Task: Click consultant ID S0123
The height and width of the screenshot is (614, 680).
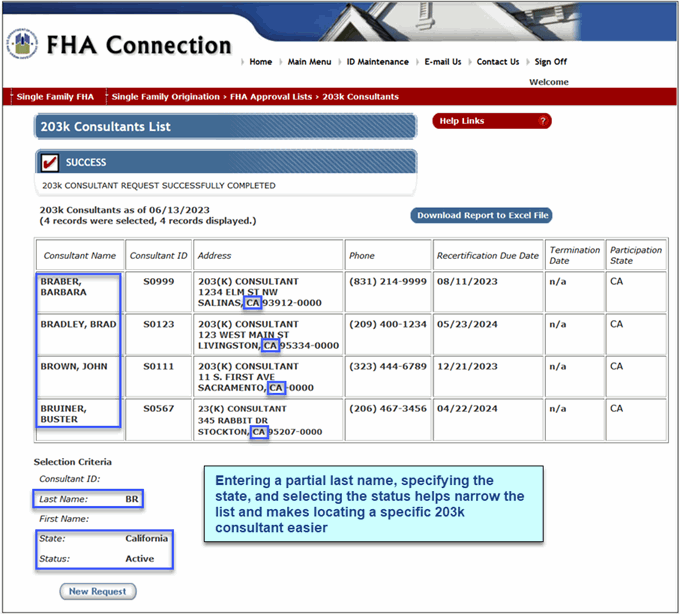Action: [159, 324]
